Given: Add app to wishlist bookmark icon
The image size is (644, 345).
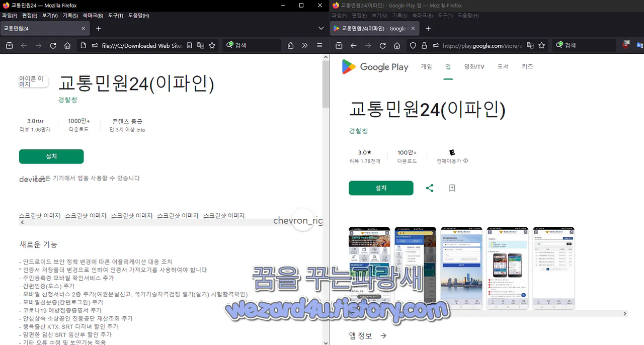Looking at the screenshot, I should click(452, 188).
